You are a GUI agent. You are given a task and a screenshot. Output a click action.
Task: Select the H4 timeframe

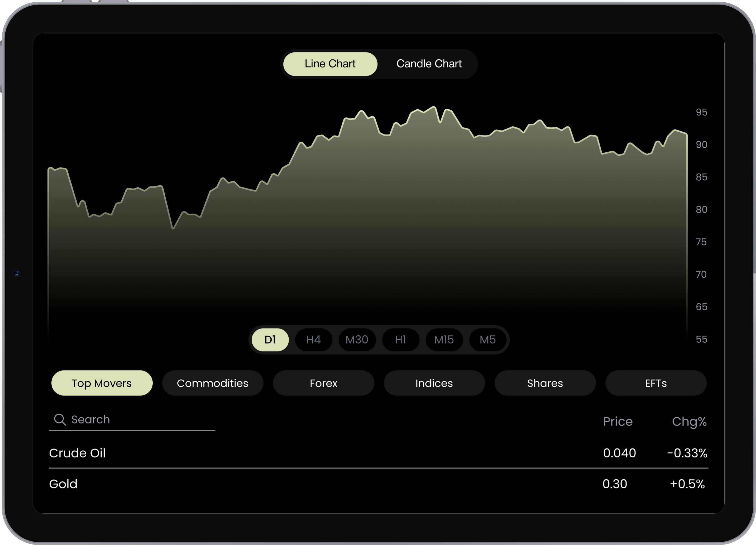pos(313,340)
